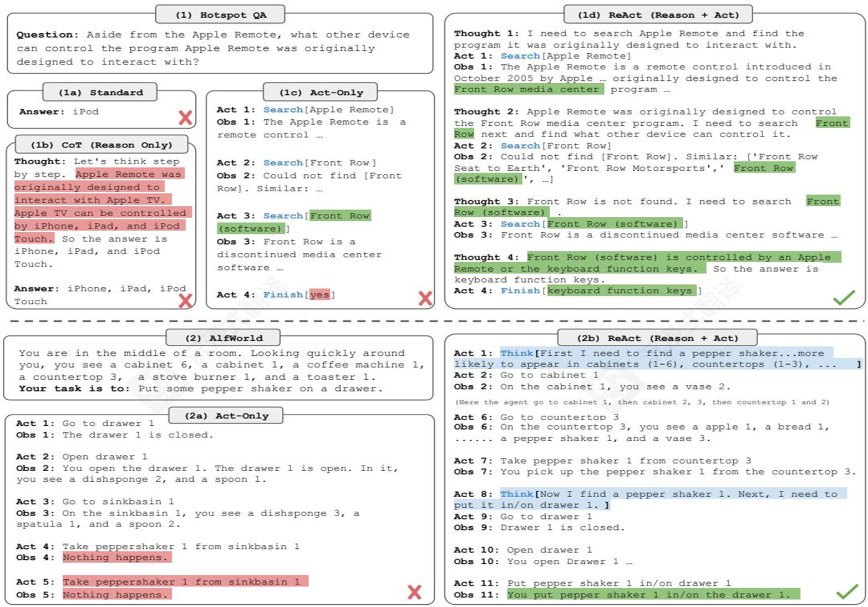The height and width of the screenshot is (607, 868).
Task: Click "Your task is to:" in AlfWorld
Action: click(x=74, y=389)
